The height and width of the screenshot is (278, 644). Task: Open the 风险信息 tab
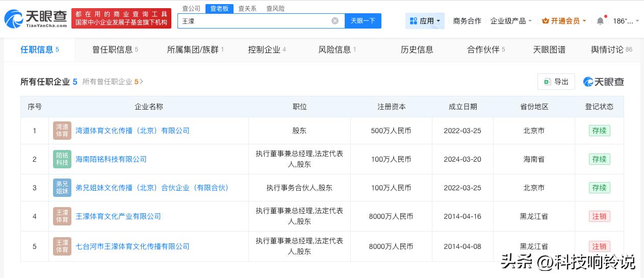(337, 49)
